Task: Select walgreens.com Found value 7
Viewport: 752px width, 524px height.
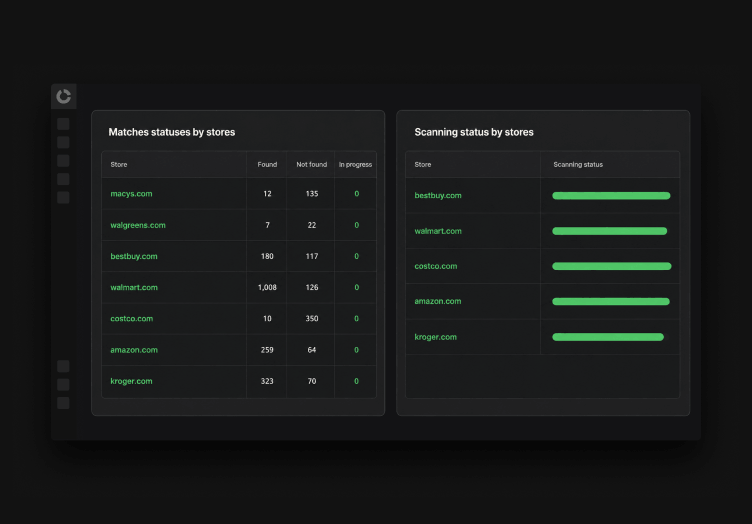Action: point(267,225)
